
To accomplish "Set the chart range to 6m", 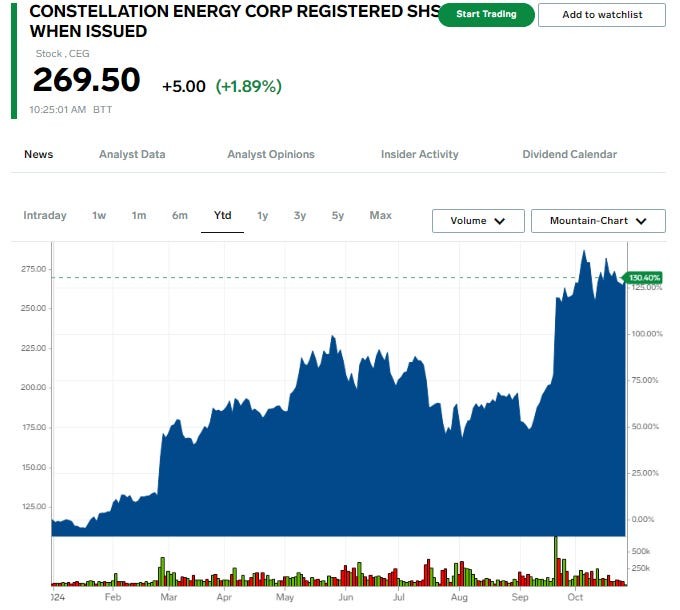I will coord(180,215).
